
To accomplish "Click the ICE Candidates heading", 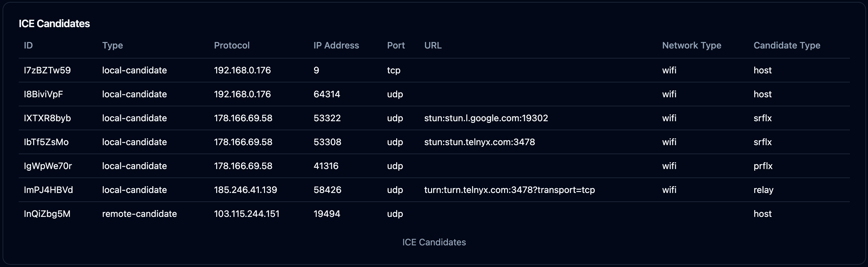I will click(x=54, y=24).
